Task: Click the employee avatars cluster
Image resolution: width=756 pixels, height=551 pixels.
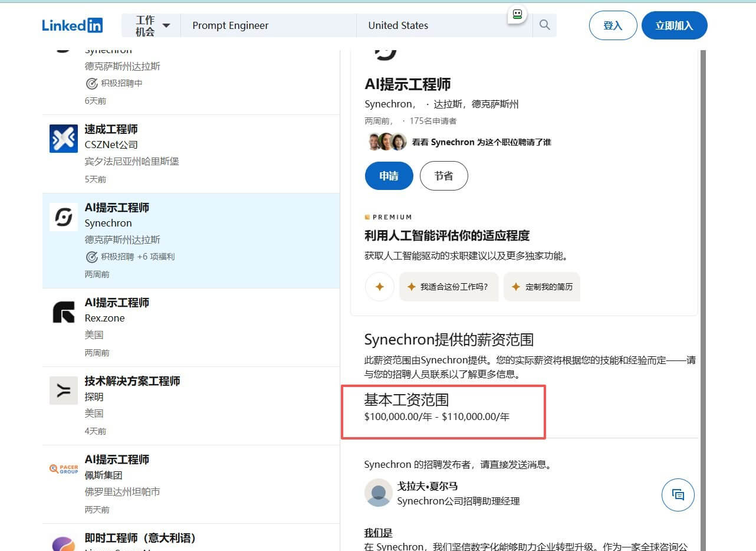Action: [387, 142]
